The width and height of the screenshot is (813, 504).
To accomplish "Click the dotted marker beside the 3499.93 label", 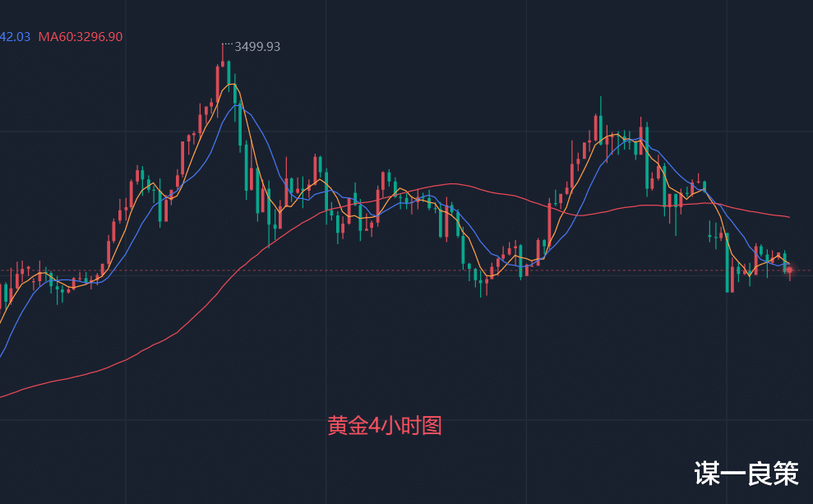I will tap(227, 44).
